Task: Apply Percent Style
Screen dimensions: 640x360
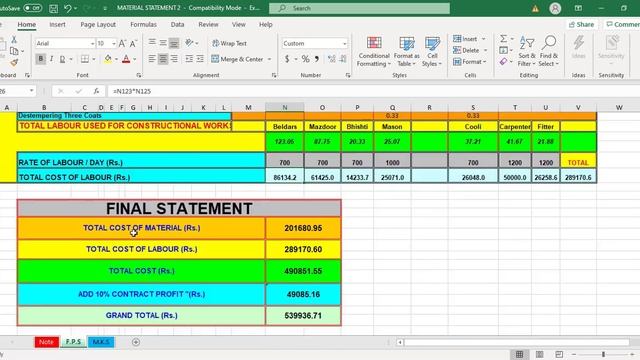Action: click(305, 59)
